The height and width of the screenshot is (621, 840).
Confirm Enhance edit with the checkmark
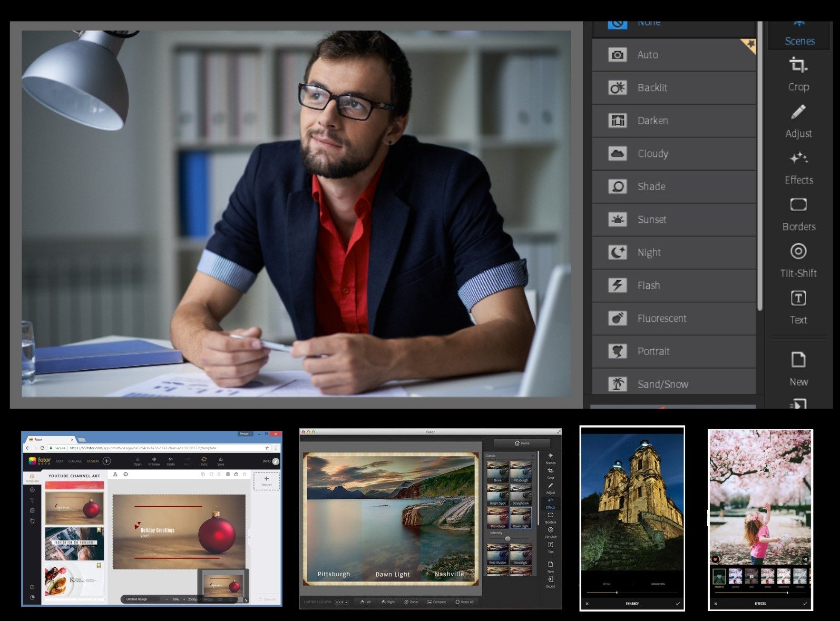[x=678, y=604]
